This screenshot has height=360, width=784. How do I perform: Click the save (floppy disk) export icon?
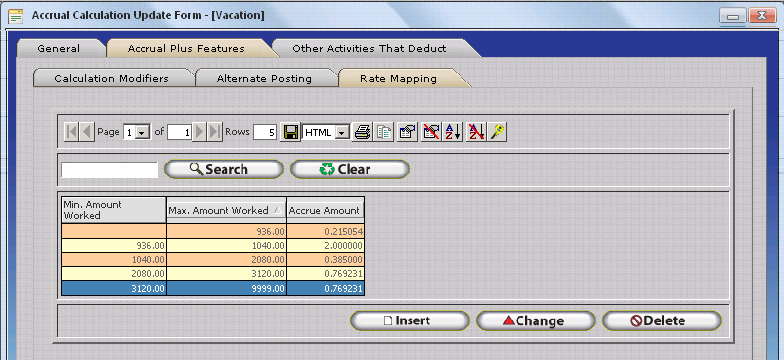pyautogui.click(x=290, y=132)
